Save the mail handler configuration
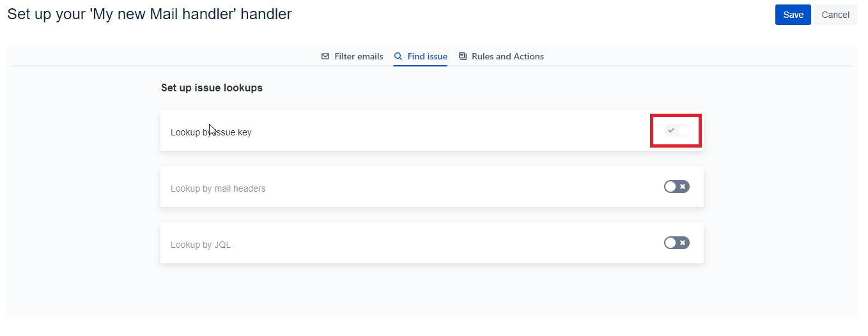 [793, 15]
